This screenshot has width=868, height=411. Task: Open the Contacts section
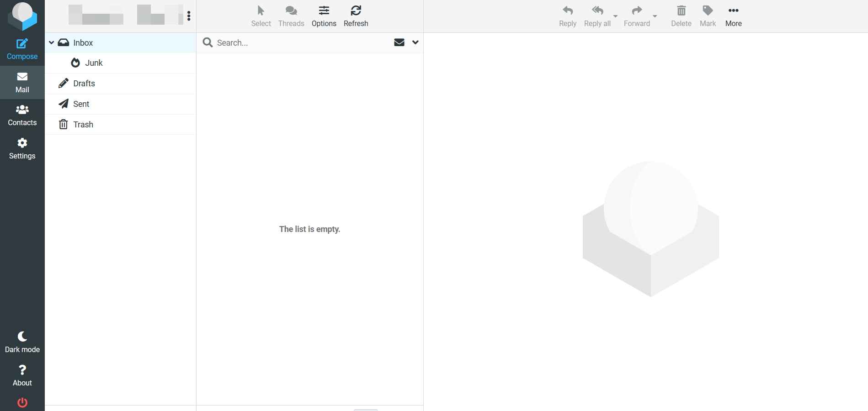(x=22, y=116)
